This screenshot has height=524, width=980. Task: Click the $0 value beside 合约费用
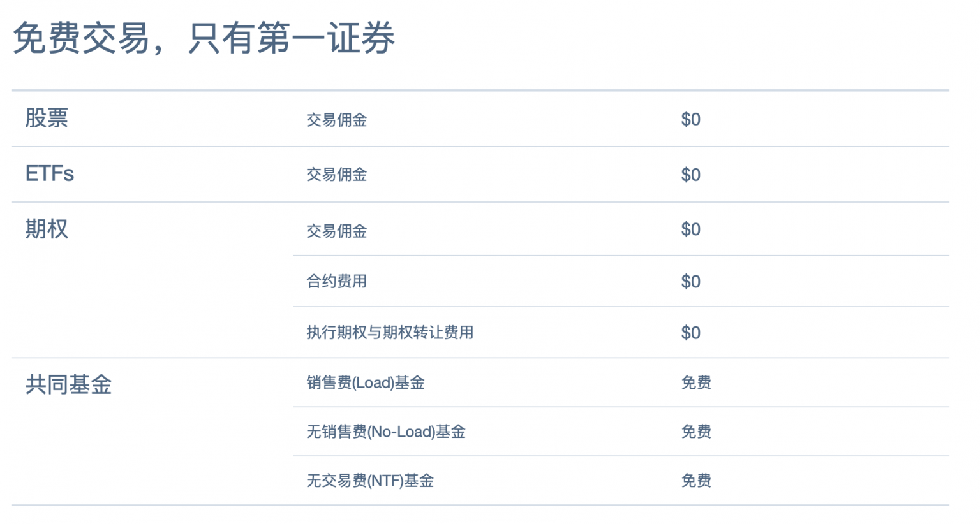coord(690,281)
